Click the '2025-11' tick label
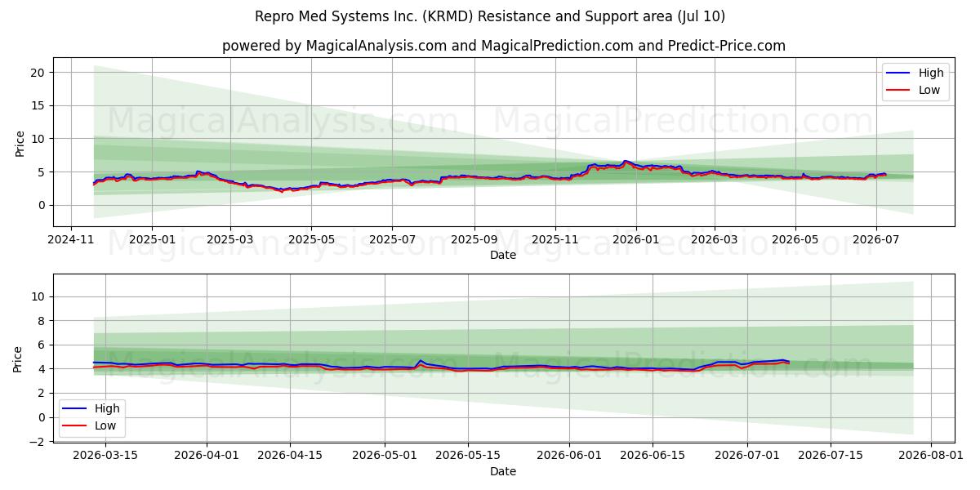 point(555,239)
